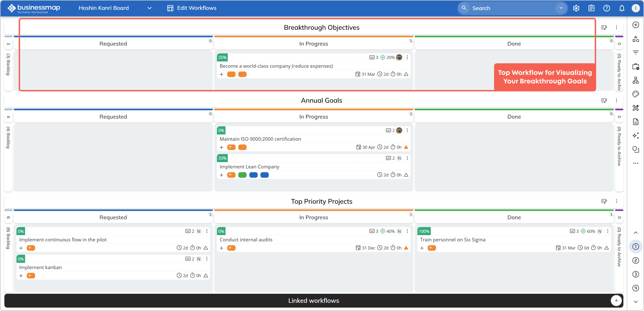Click the 25% progress badge on reduce expenses card
Screen dimensions: 644x311
(x=222, y=57)
